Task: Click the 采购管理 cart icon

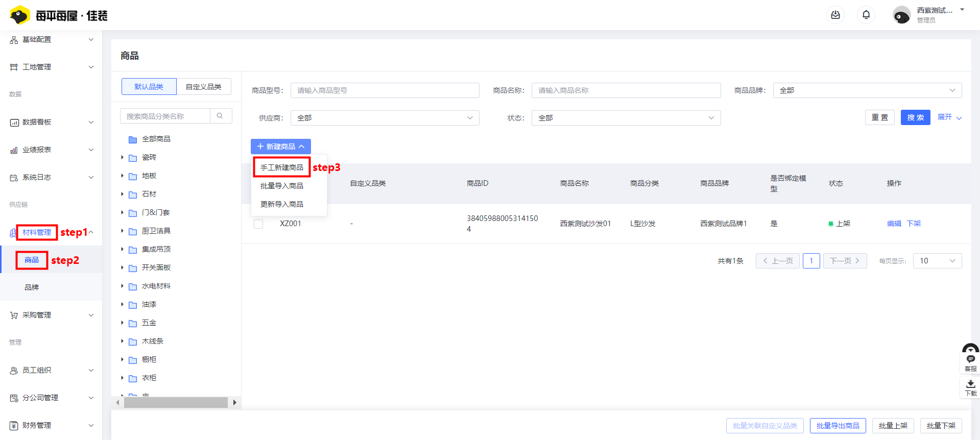Action: (x=14, y=315)
